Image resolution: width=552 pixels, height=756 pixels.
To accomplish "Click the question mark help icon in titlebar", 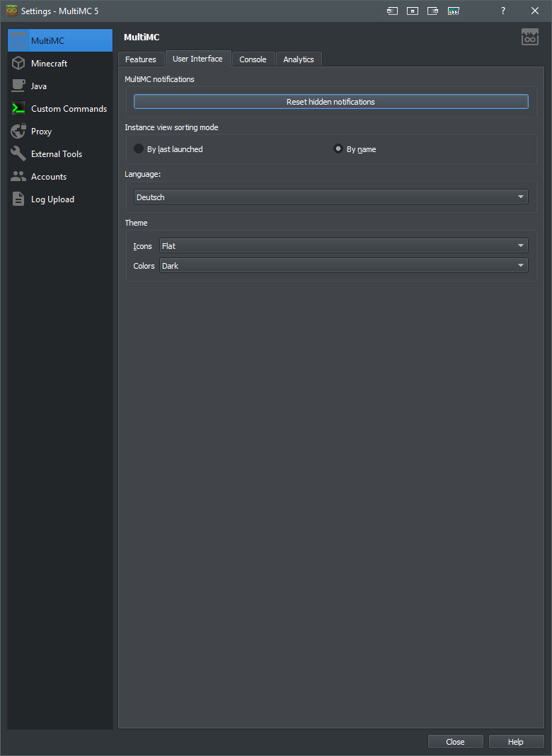I will click(502, 11).
